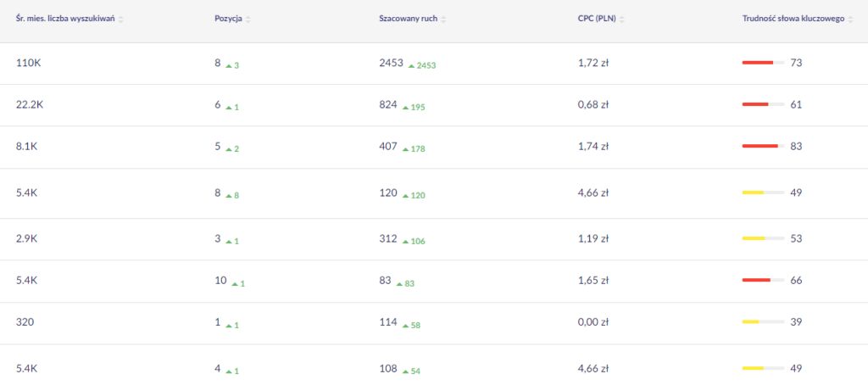Select the 320 monthly searches cell
Image resolution: width=868 pixels, height=385 pixels.
(x=25, y=321)
